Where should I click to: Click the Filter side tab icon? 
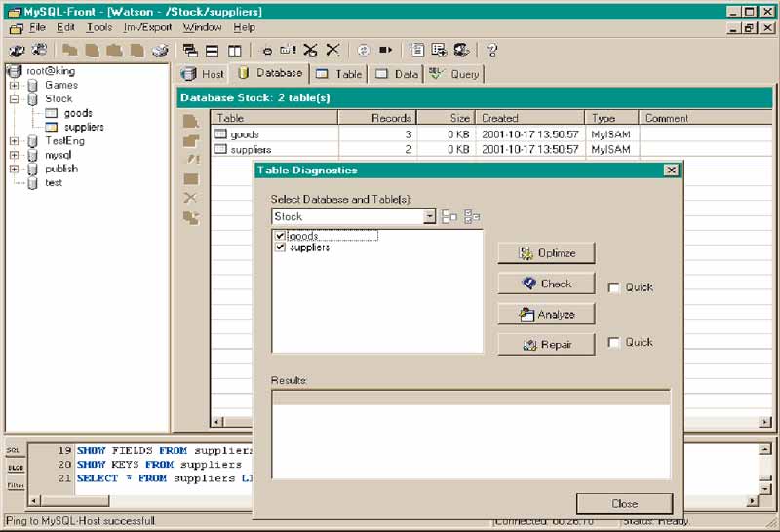point(15,485)
